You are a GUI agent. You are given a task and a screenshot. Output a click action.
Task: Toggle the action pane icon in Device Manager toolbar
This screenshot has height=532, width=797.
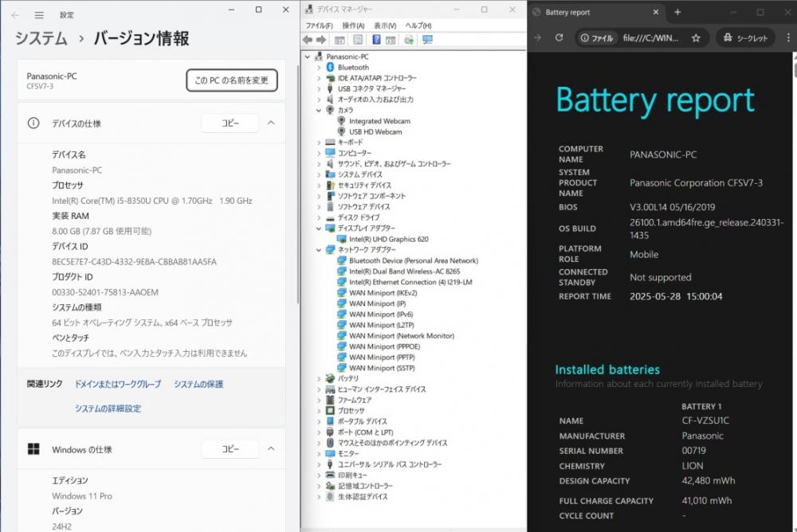click(391, 40)
